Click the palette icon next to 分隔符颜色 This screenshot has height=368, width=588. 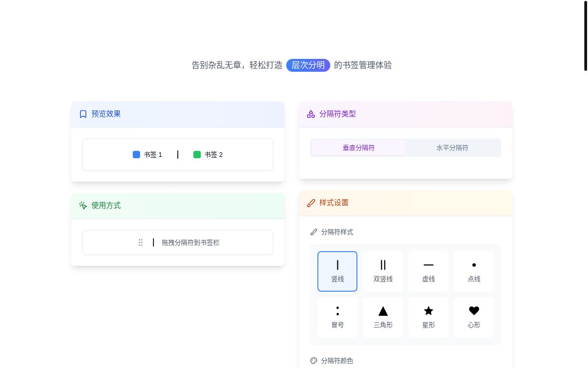point(314,361)
